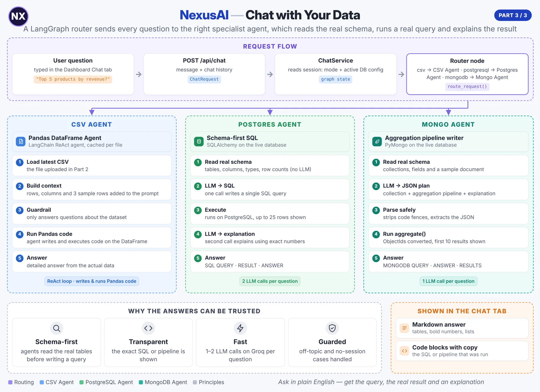Click the route_request() code chip

pos(467,87)
